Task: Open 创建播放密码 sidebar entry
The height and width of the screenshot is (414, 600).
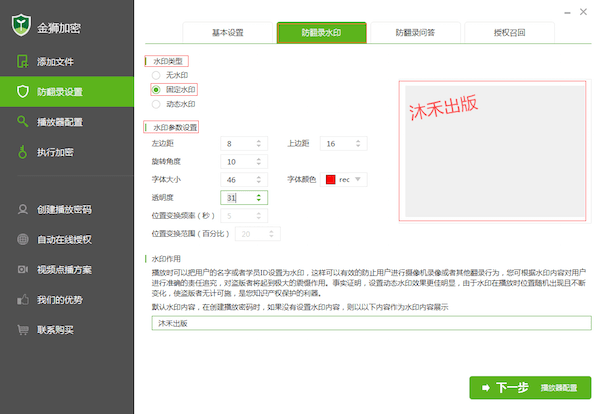Action: coord(67,209)
